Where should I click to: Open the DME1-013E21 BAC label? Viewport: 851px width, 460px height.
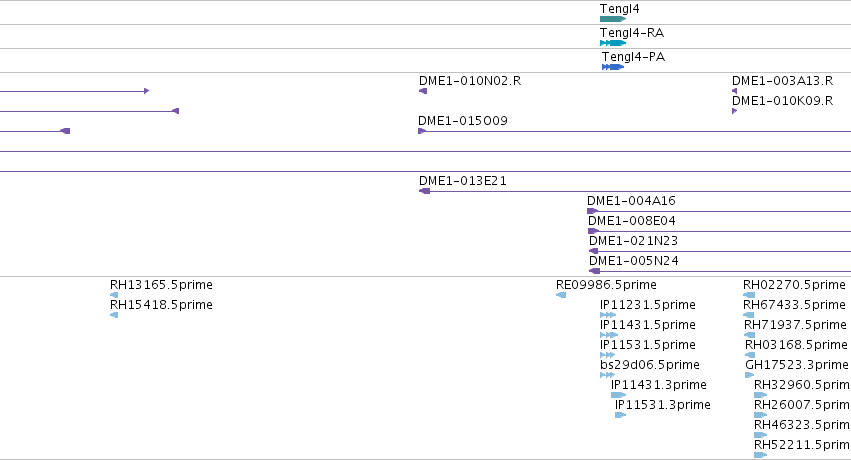tap(463, 181)
